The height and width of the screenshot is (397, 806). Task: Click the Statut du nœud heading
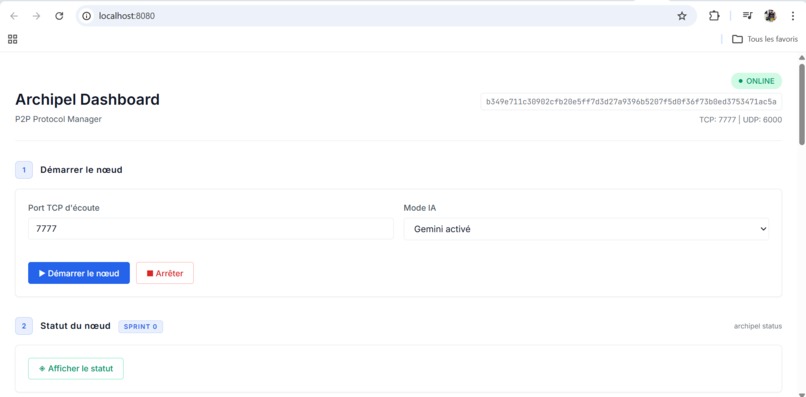click(75, 326)
